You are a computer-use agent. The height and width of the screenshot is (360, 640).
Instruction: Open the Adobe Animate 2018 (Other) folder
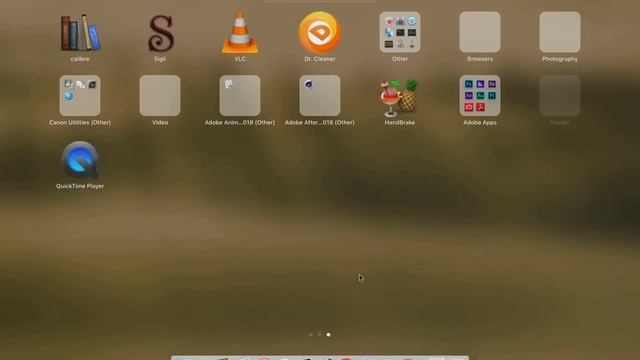point(240,96)
